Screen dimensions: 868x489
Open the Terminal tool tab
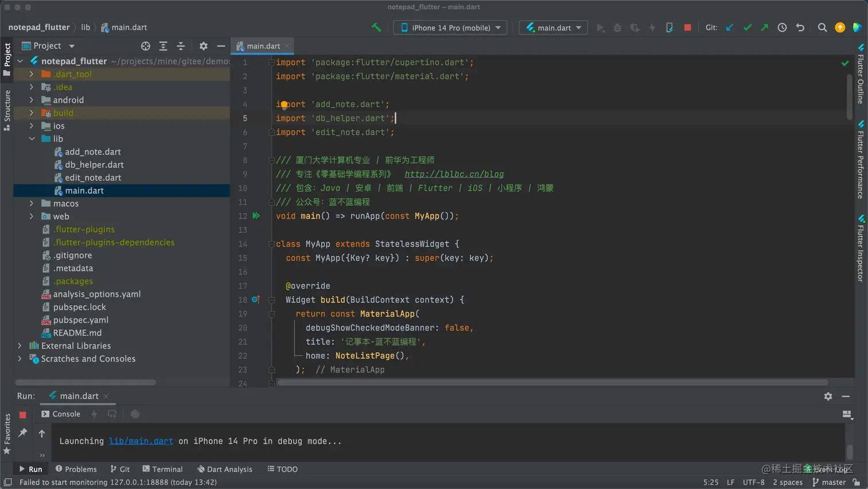tap(162, 469)
